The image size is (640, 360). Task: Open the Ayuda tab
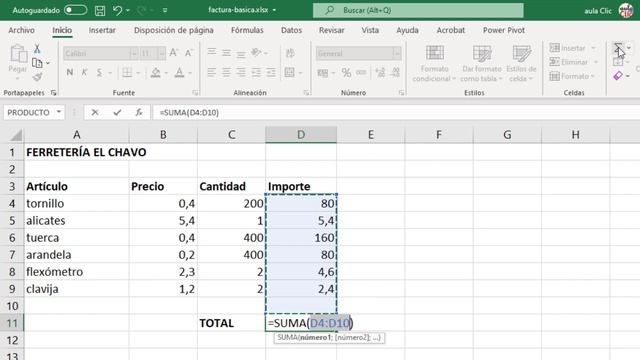pos(407,30)
